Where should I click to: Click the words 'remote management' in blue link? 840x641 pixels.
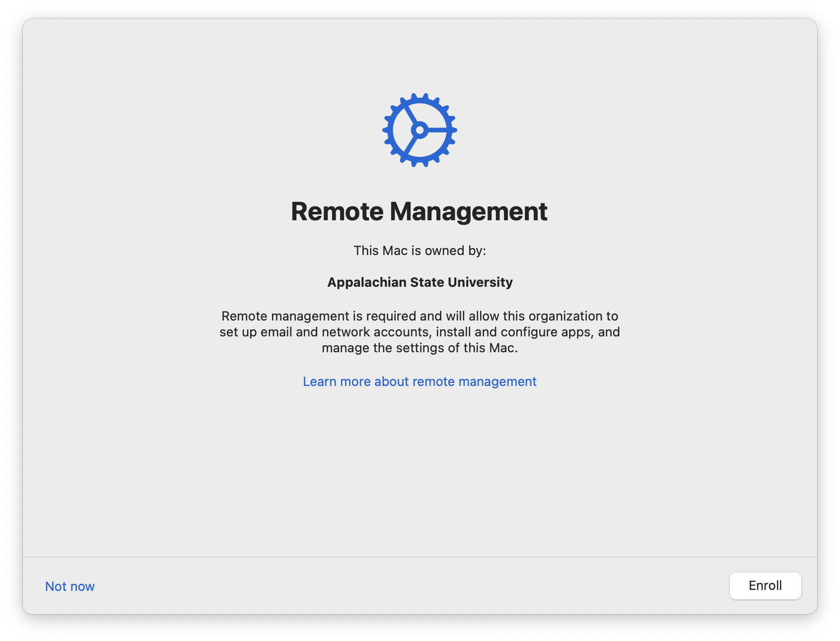474,382
